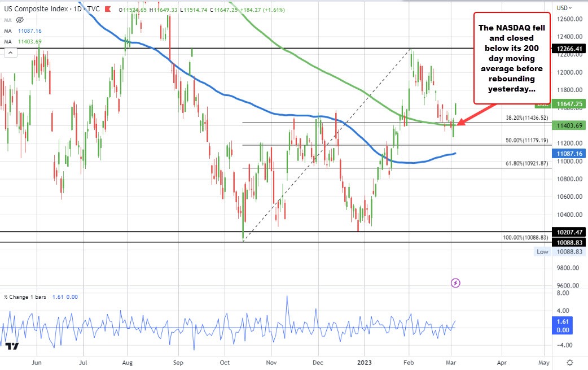Click the O 11524.65 open value
The width and height of the screenshot is (588, 370).
133,10
